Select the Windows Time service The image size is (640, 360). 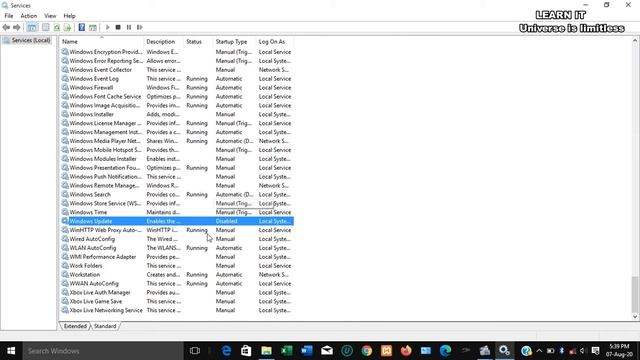177,212
